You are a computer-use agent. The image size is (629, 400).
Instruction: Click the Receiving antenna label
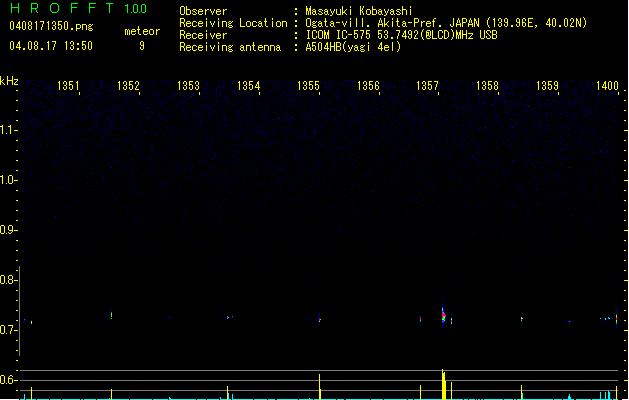click(230, 47)
